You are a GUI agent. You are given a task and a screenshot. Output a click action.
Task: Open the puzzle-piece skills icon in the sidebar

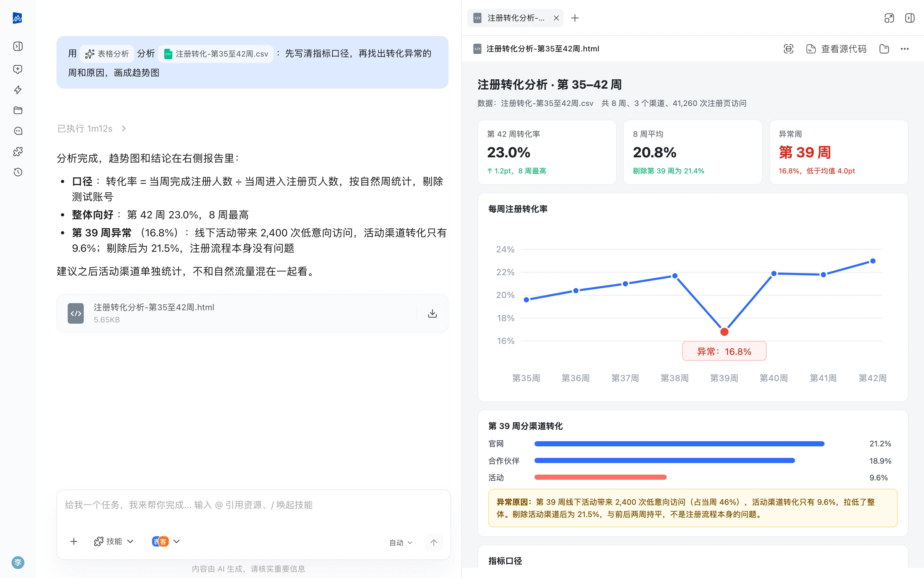coord(18,152)
